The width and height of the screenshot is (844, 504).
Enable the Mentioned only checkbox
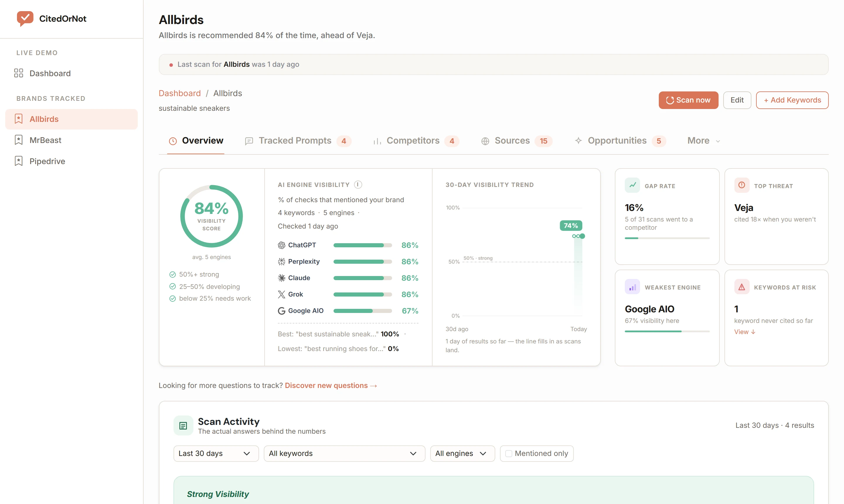[x=508, y=453]
